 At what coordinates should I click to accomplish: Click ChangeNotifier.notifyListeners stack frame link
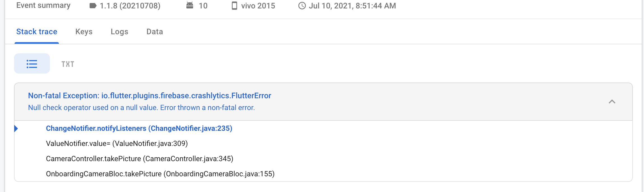click(139, 128)
